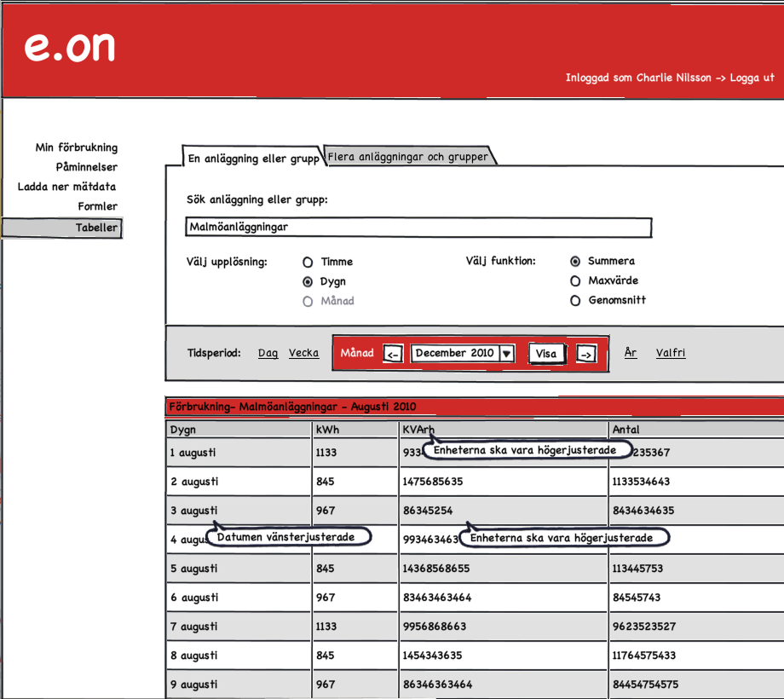Choose the Maxvärde function option
784x699 pixels.
coord(575,280)
